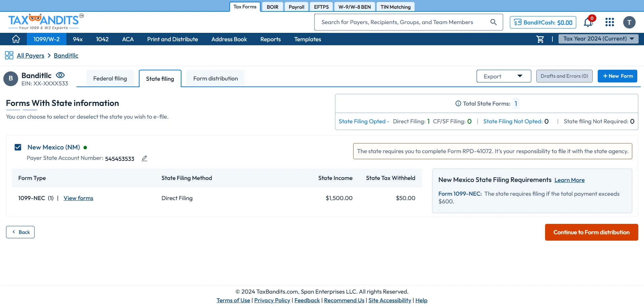Viewport: 644px width, 308px height.
Task: Click Continue to Form distribution button
Action: coord(591,232)
